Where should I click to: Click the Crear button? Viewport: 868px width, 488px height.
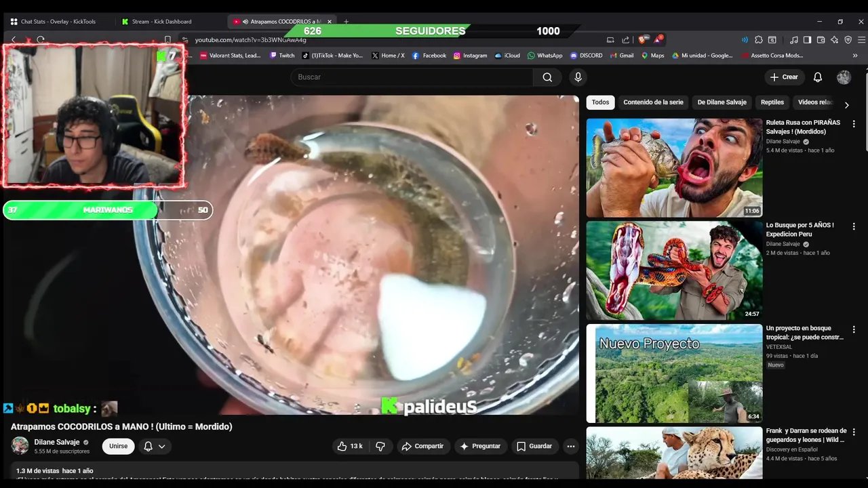tap(784, 77)
